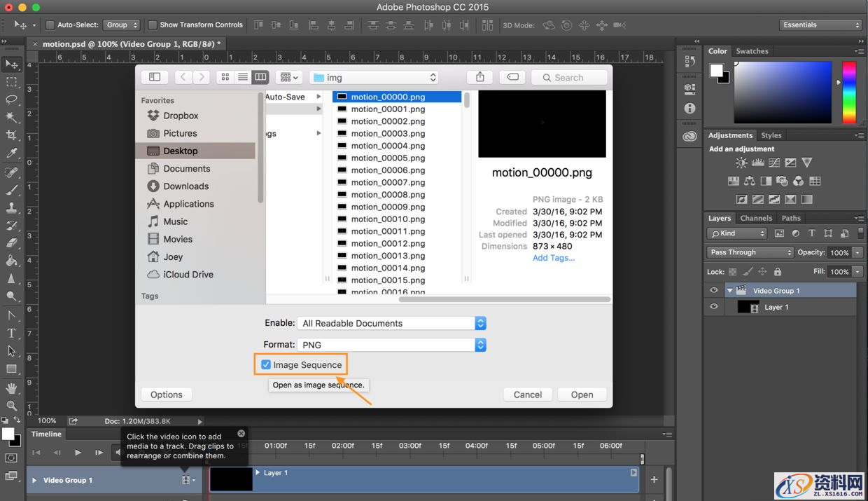Select the Hand tool
868x501 pixels.
point(11,387)
